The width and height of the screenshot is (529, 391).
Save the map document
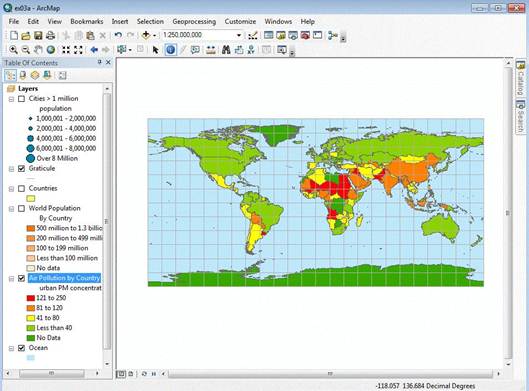pyautogui.click(x=38, y=35)
